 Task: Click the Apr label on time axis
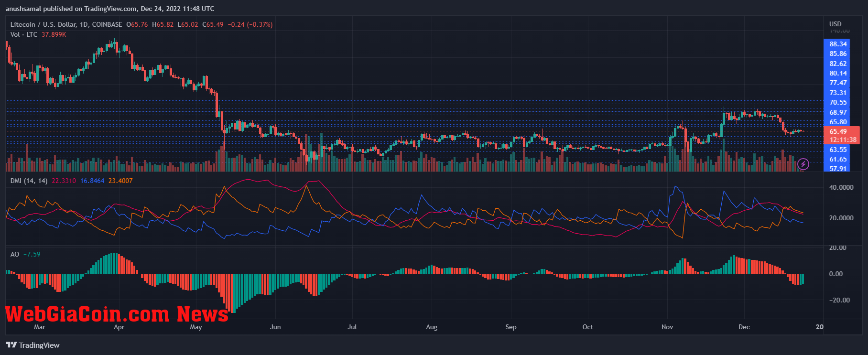(x=119, y=327)
